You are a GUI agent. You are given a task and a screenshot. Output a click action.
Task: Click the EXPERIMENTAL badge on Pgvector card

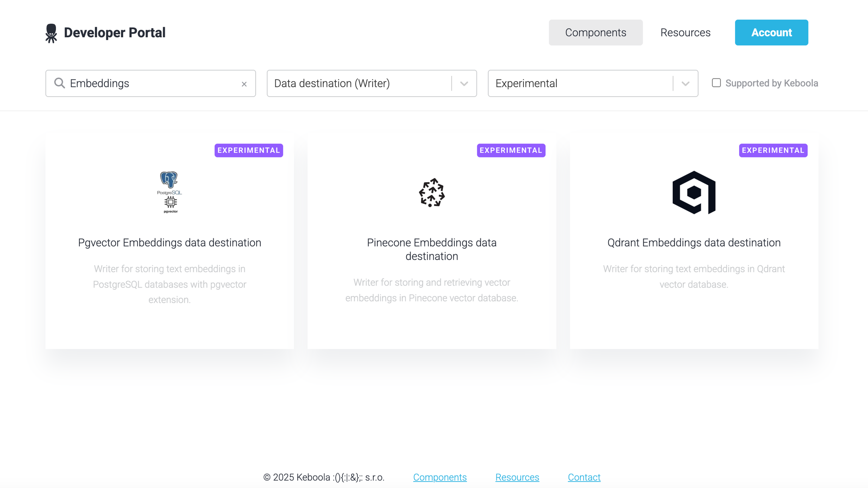(x=248, y=150)
